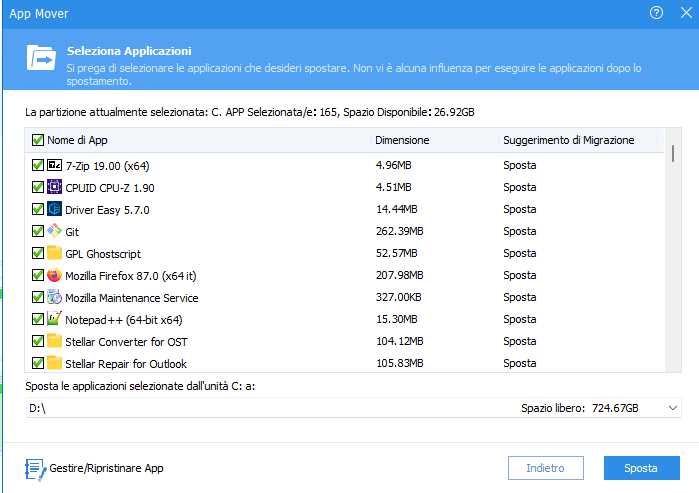Open the Gestire/Ripristinare App link

(106, 468)
